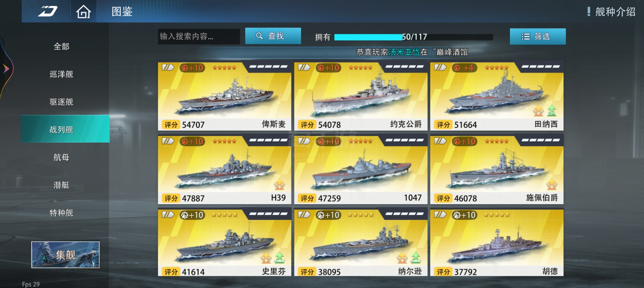Click the 查找 search button
The width and height of the screenshot is (644, 288).
[273, 36]
